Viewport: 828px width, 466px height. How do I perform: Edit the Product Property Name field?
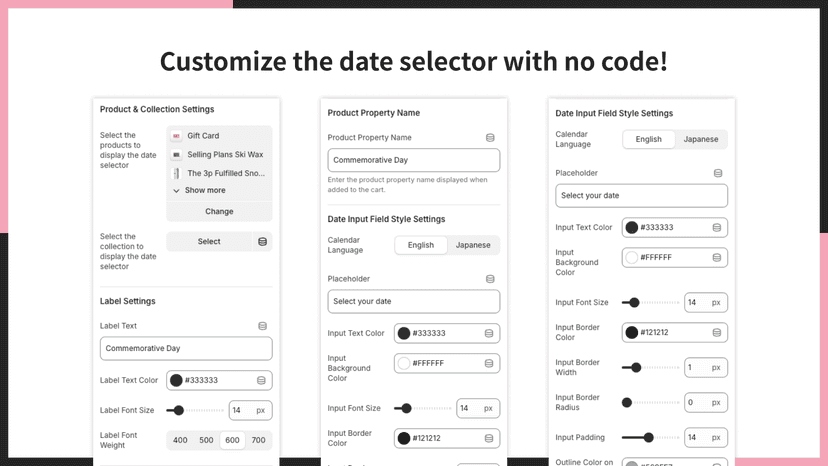[x=413, y=160]
